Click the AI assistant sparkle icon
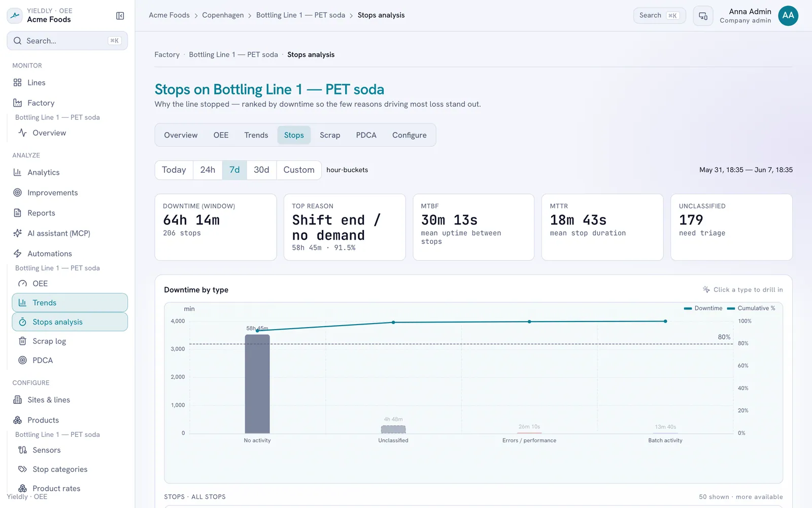This screenshot has width=812, height=508. tap(18, 233)
